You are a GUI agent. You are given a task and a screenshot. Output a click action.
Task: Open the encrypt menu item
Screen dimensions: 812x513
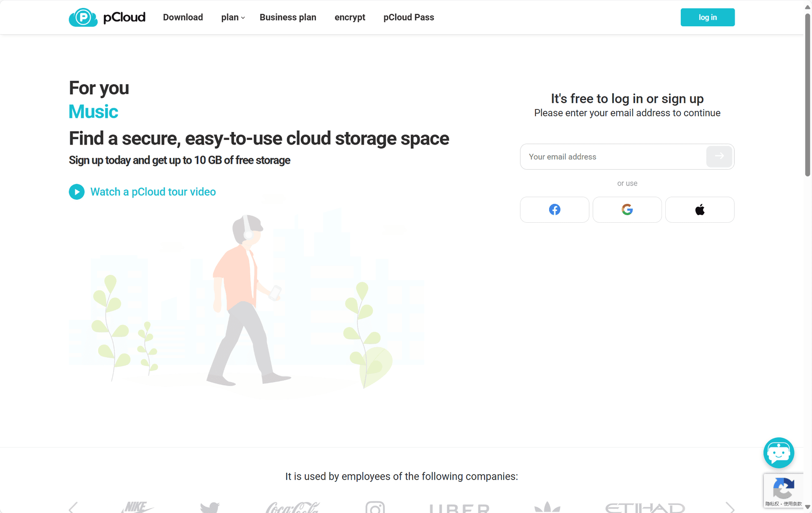(349, 17)
